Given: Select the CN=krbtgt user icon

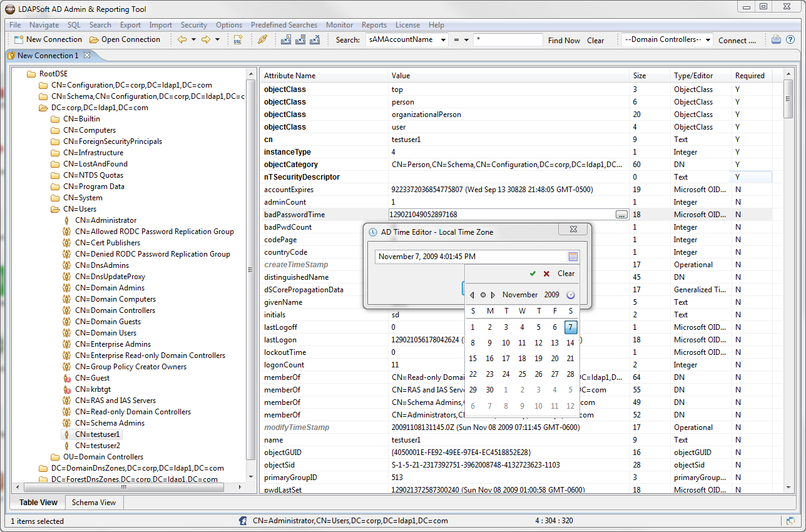Looking at the screenshot, I should point(67,389).
